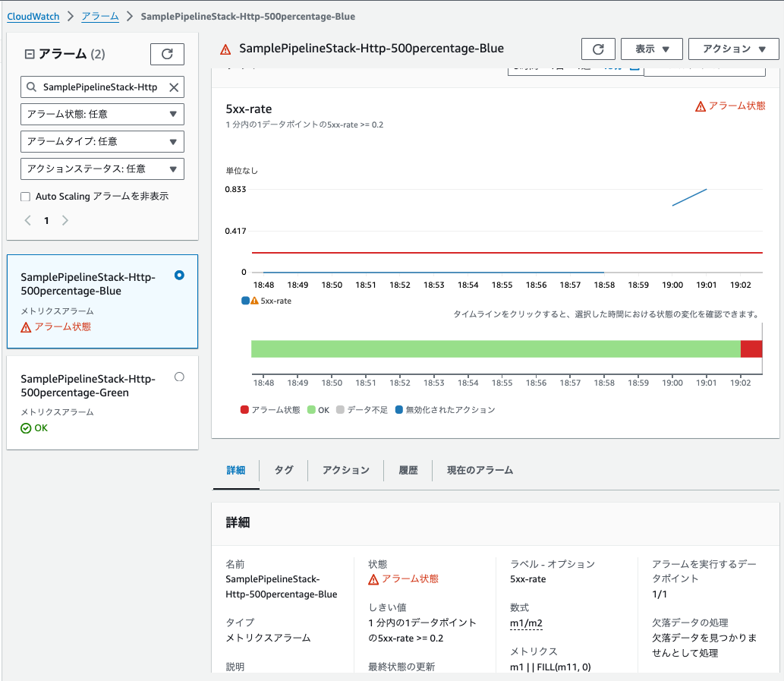The height and width of the screenshot is (681, 784).
Task: Switch to the 詳細 tab
Action: (x=236, y=470)
